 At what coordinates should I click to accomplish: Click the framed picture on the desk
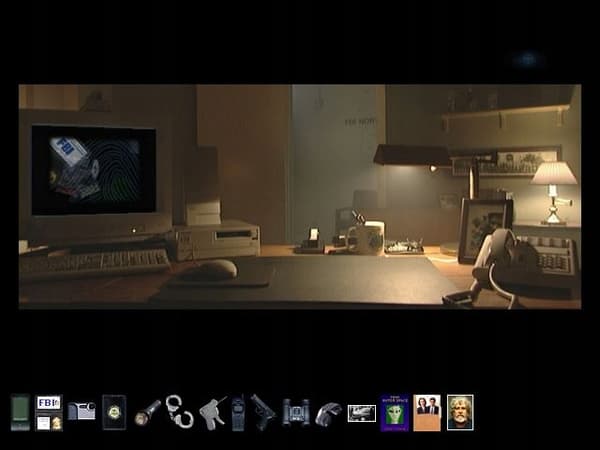(x=485, y=230)
